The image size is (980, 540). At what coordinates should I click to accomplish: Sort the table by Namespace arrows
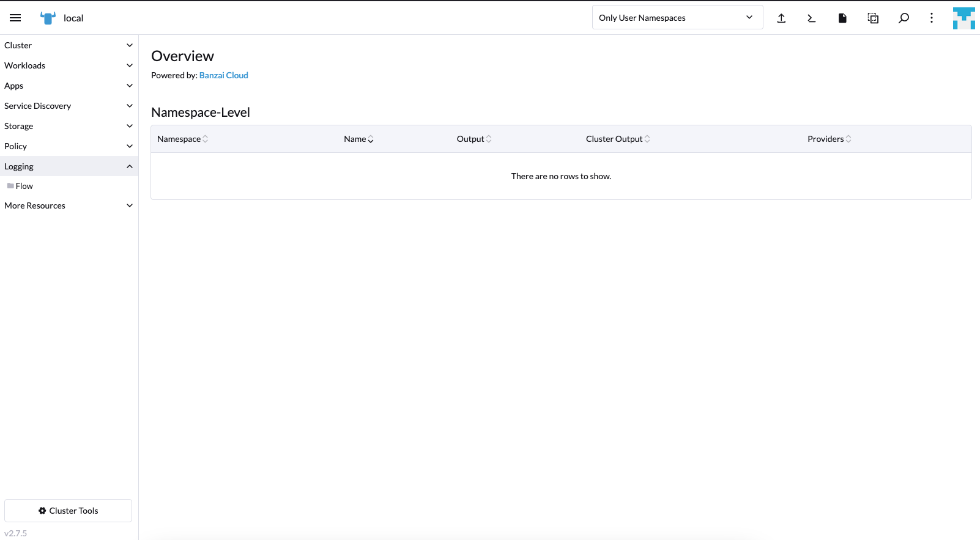206,139
